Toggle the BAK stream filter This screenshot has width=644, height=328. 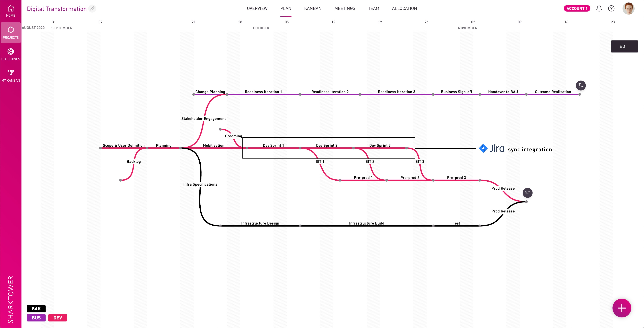click(36, 309)
